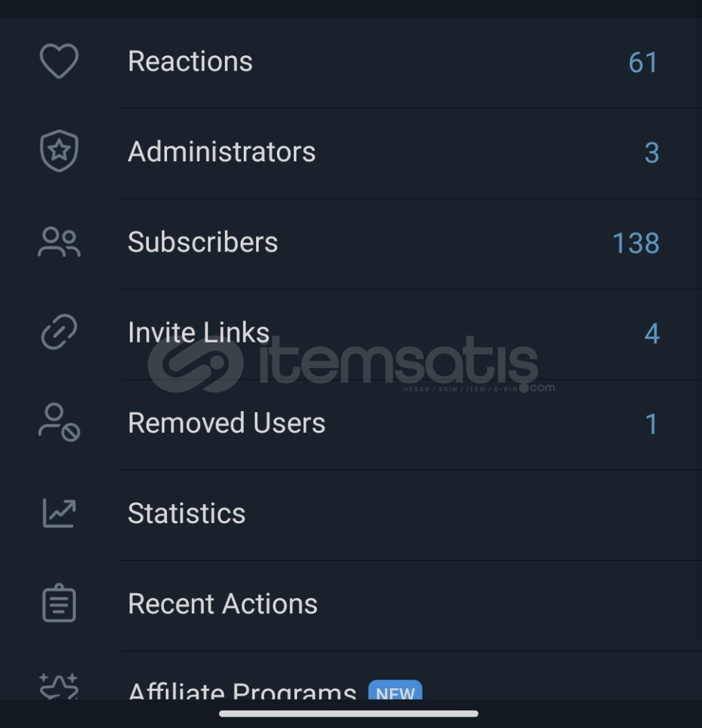Open channel Statistics
The width and height of the screenshot is (702, 728).
351,516
